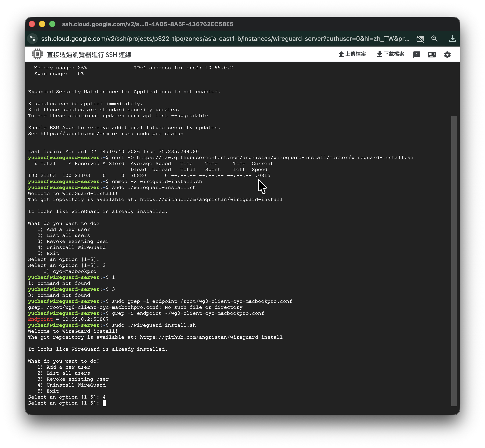The width and height of the screenshot is (485, 448).
Task: Click 'chmod +x wireguard-install.sh' command
Action: 157,182
